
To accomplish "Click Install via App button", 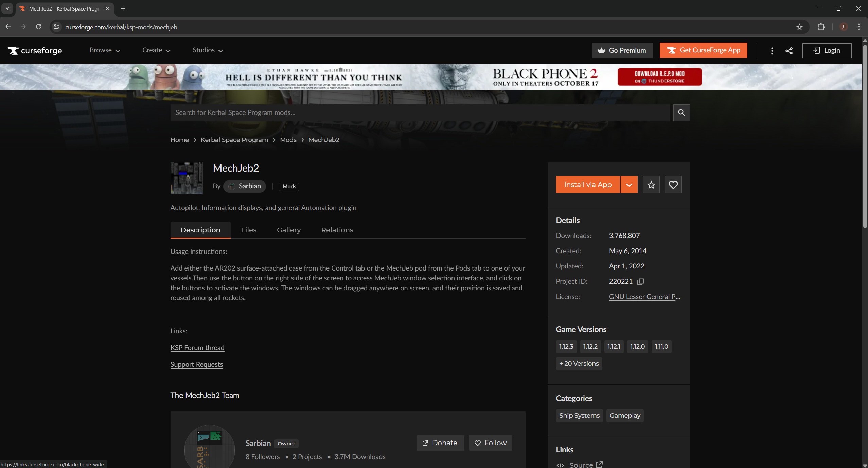I will [588, 185].
